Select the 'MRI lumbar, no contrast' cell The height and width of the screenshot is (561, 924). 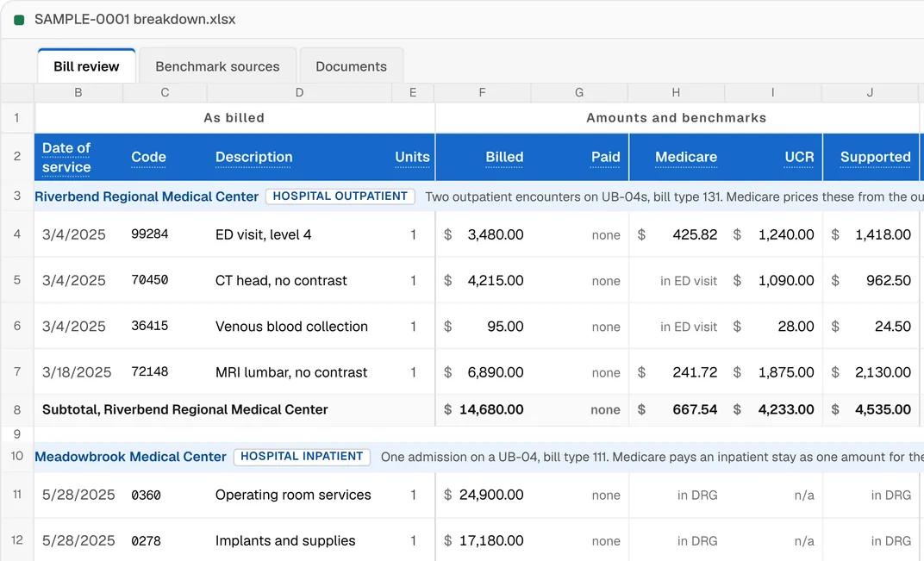(x=291, y=372)
